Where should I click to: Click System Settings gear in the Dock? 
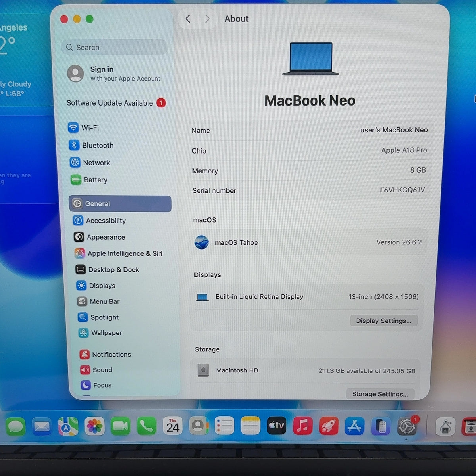tap(407, 426)
